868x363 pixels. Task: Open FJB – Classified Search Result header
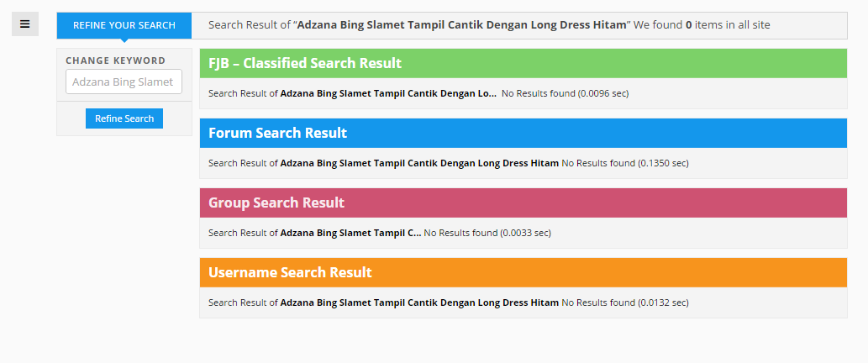523,63
